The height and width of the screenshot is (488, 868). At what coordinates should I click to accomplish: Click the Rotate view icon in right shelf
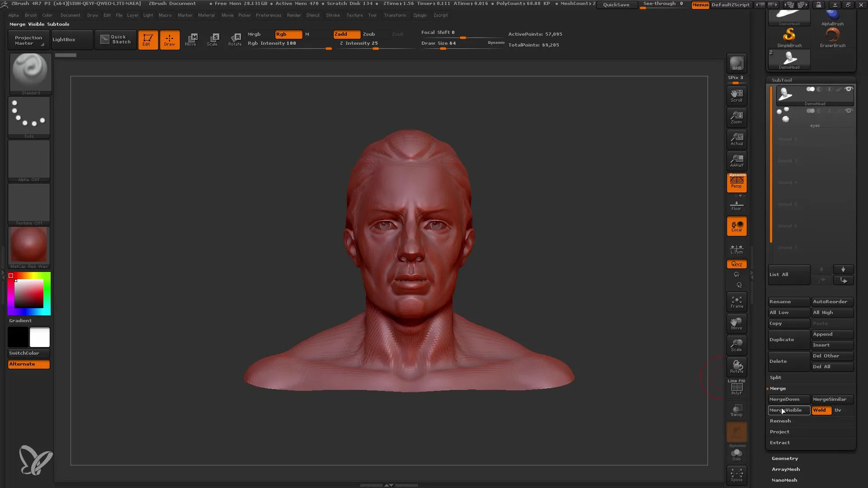coord(736,367)
